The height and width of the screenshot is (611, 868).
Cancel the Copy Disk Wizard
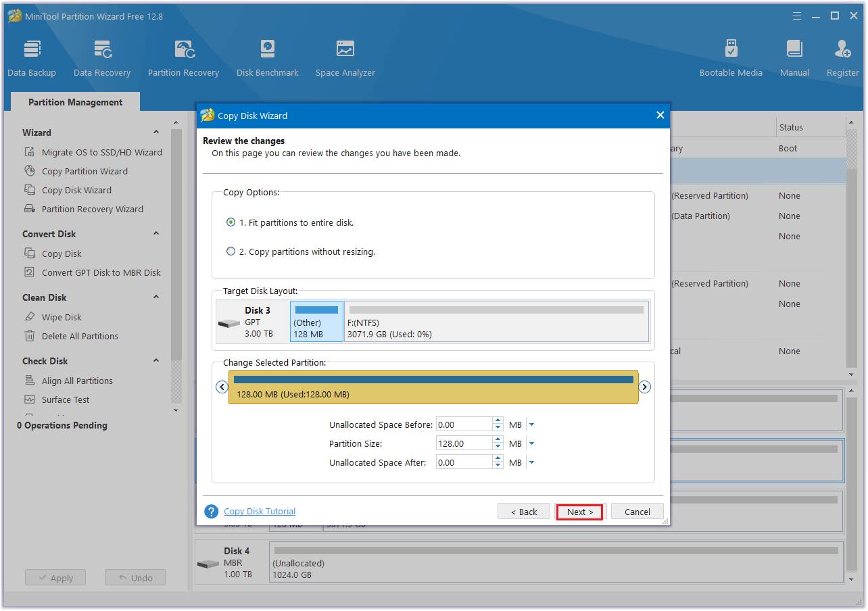[637, 512]
